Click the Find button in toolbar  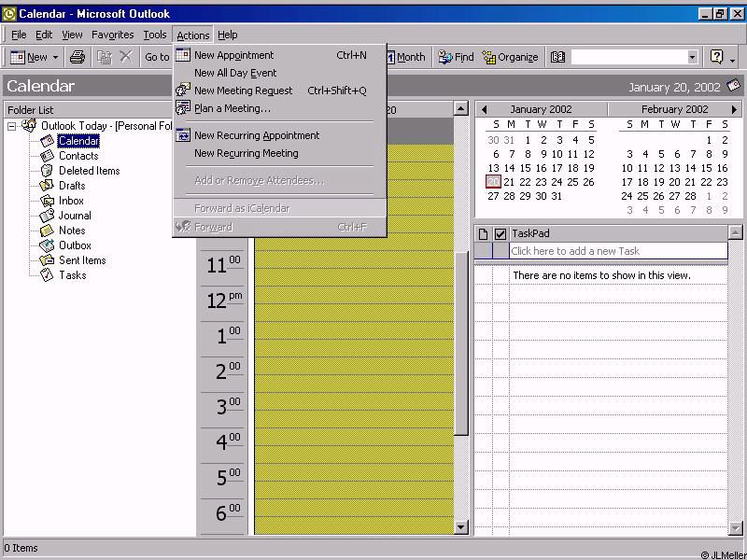pyautogui.click(x=456, y=57)
